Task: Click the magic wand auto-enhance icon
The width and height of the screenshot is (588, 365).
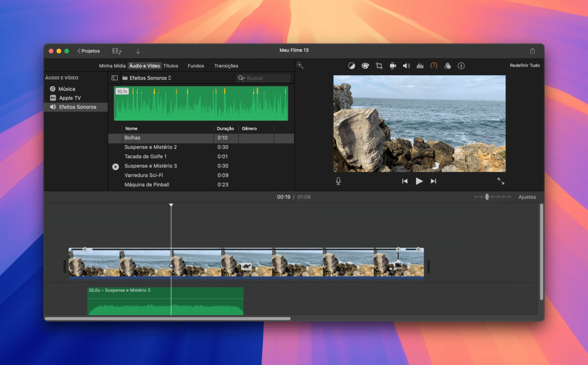Action: point(300,66)
